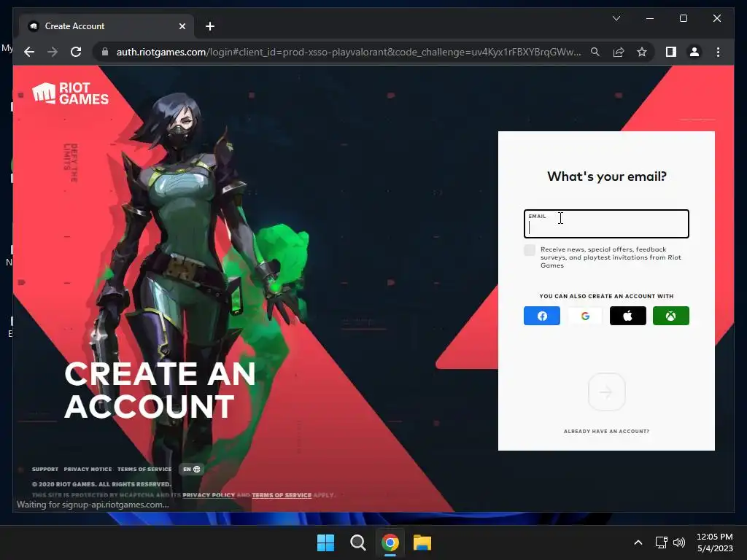Click the address bar URL text

pos(348,52)
